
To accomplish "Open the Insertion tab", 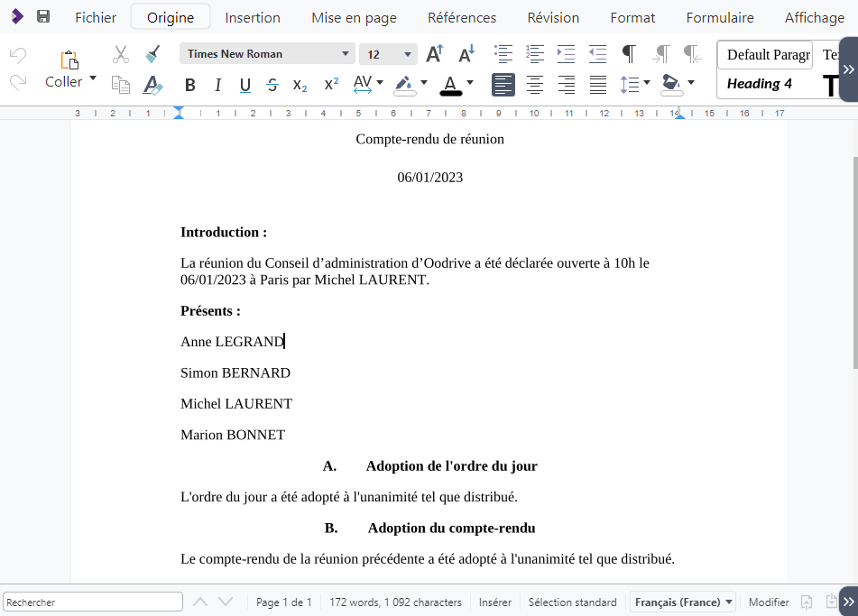I will (x=253, y=17).
